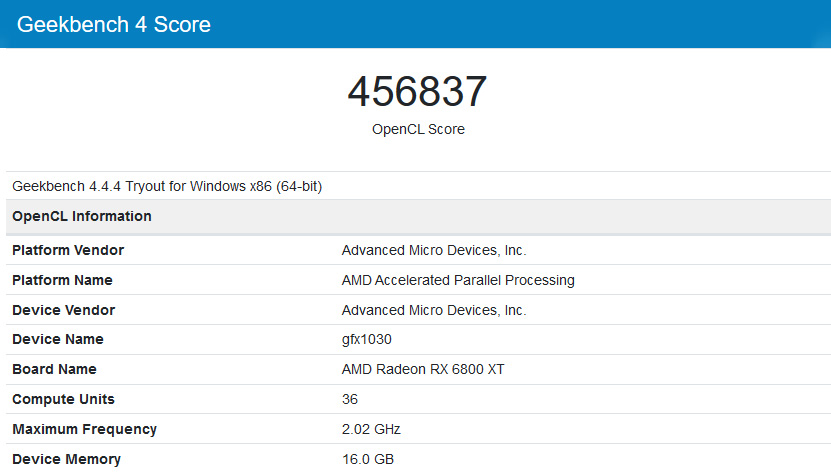Image resolution: width=831 pixels, height=474 pixels.
Task: Click the Maximum Frequency row label
Action: click(x=84, y=429)
